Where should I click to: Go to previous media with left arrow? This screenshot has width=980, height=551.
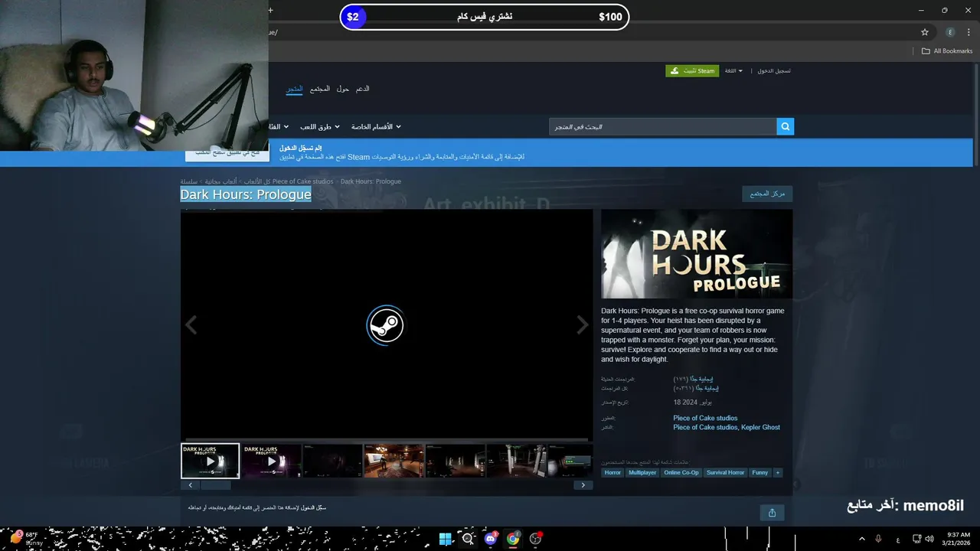[191, 325]
